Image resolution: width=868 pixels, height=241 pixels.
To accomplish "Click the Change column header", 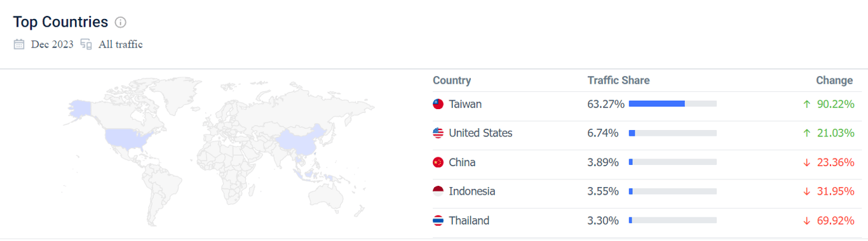I will [x=834, y=81].
